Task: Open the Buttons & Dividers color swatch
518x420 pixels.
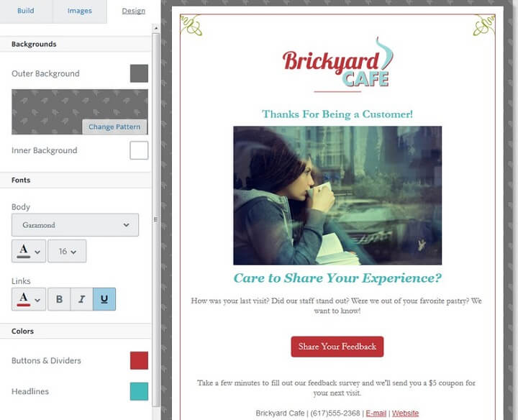Action: [139, 360]
